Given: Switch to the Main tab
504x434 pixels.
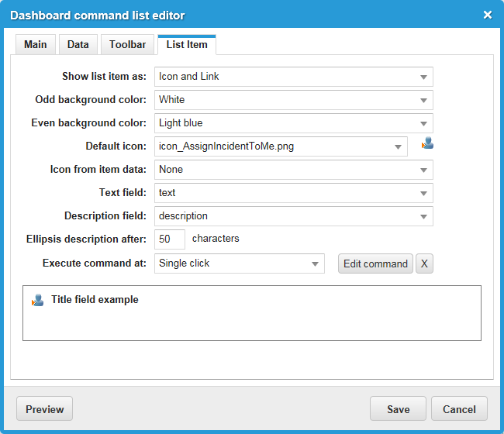Looking at the screenshot, I should coord(36,44).
